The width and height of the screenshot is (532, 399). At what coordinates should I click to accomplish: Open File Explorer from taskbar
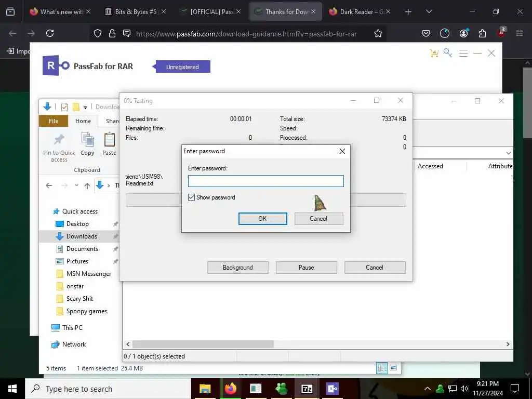click(205, 389)
